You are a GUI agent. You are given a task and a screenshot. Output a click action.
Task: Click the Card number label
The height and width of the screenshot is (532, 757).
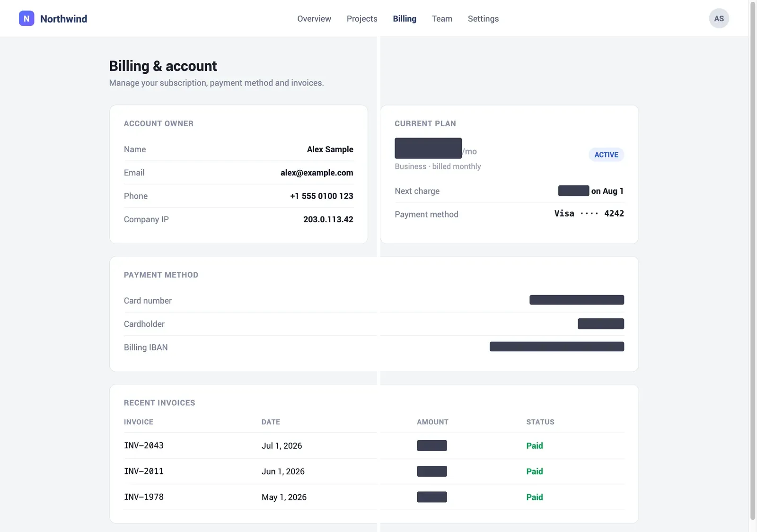(148, 301)
